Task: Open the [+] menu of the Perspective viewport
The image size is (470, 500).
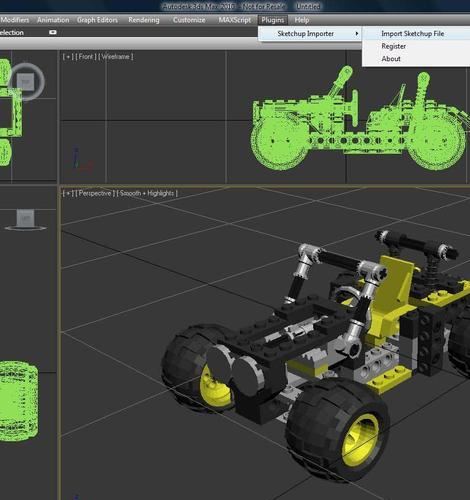Action: click(68, 193)
